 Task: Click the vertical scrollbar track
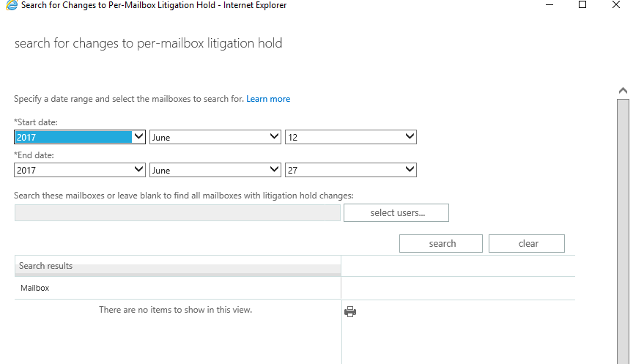click(x=623, y=231)
